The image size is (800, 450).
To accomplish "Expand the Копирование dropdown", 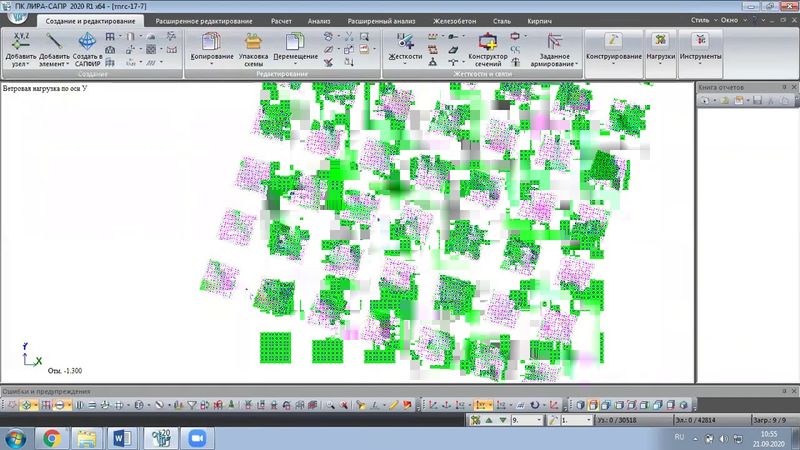I will [x=210, y=65].
